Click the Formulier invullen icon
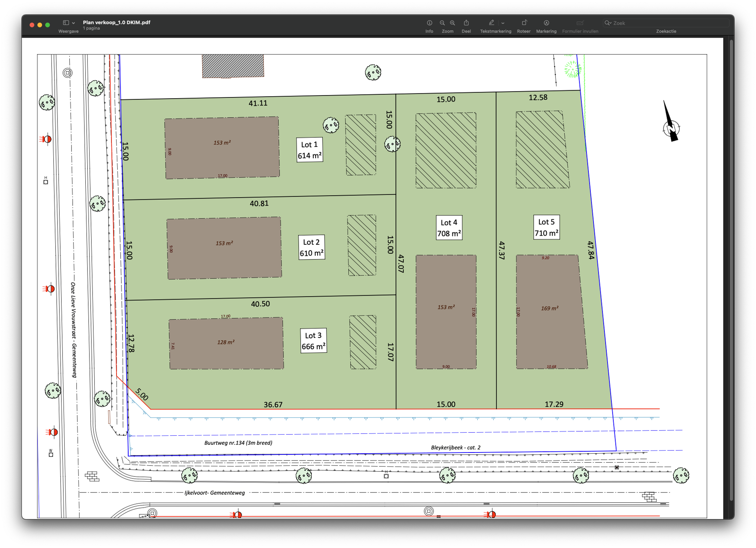 coord(580,22)
